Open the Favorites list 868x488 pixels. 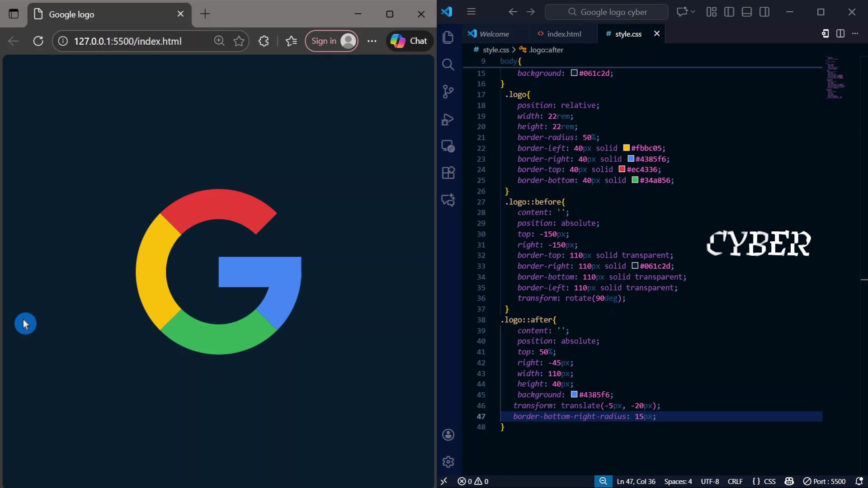(292, 41)
